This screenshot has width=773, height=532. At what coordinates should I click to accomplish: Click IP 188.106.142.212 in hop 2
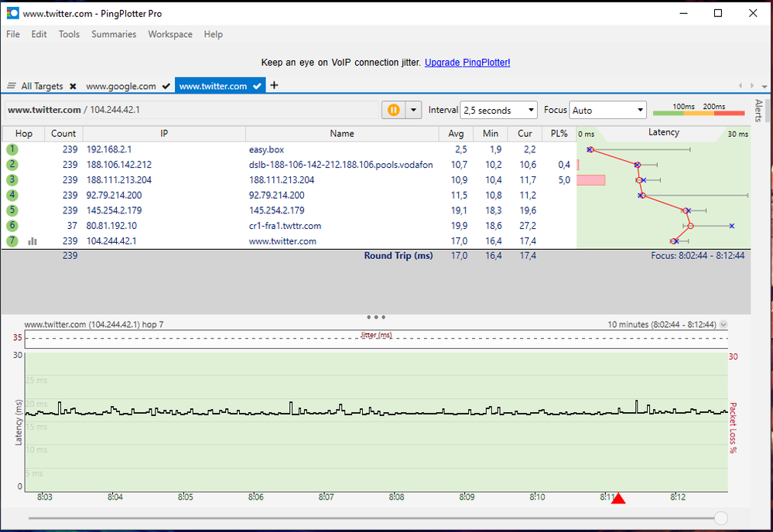119,165
